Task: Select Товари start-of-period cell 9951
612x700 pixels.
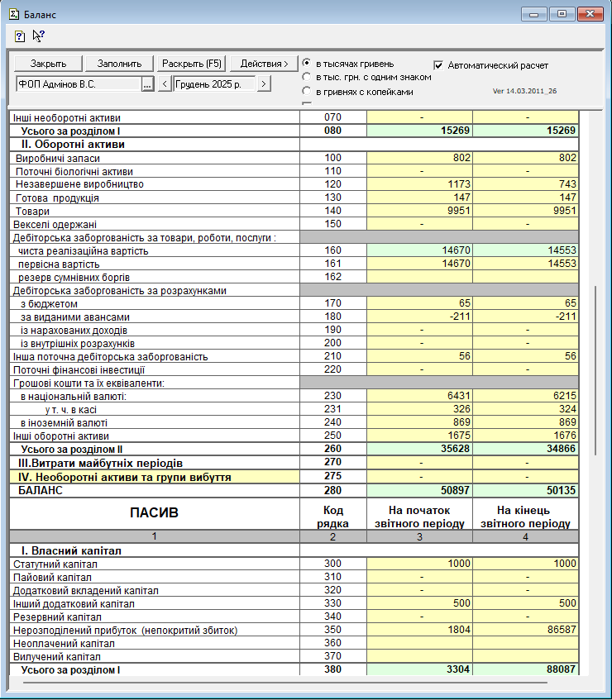Action: [x=418, y=211]
